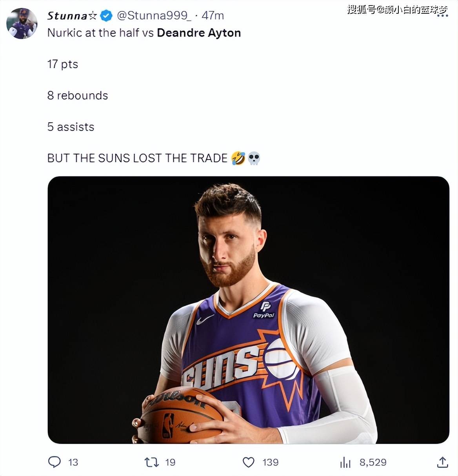Viewport: 458px width, 476px height.
Task: Click the blue verified badge
Action: pos(106,16)
